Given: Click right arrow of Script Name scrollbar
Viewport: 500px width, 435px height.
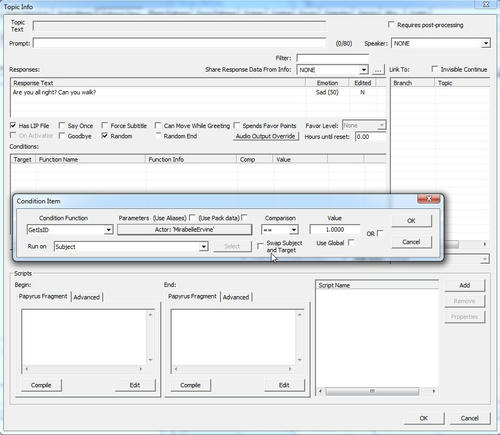Looking at the screenshot, I should coord(434,391).
